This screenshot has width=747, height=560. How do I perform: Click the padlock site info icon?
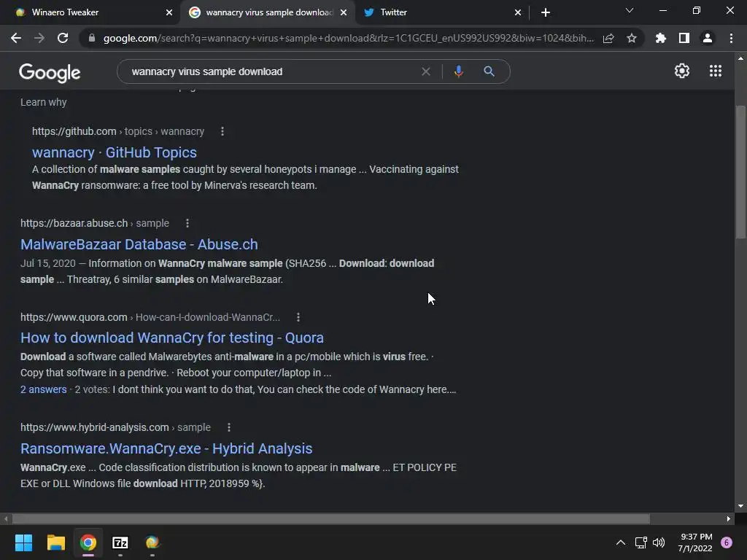(92, 38)
